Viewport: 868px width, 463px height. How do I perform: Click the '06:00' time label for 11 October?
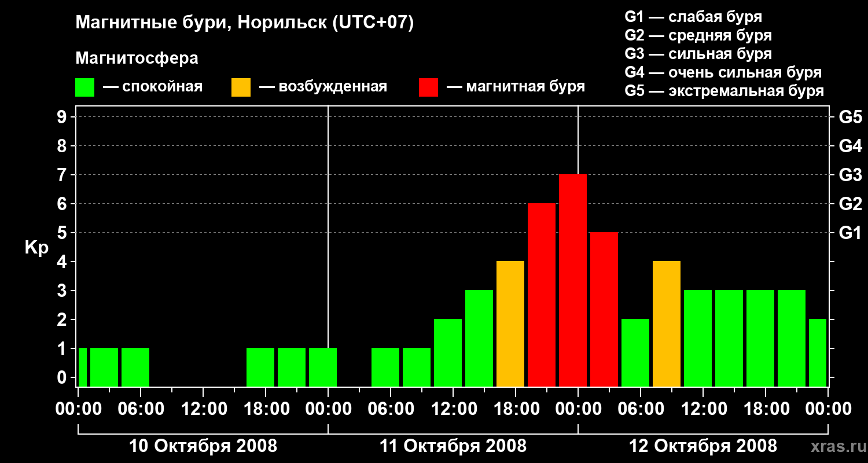(390, 409)
